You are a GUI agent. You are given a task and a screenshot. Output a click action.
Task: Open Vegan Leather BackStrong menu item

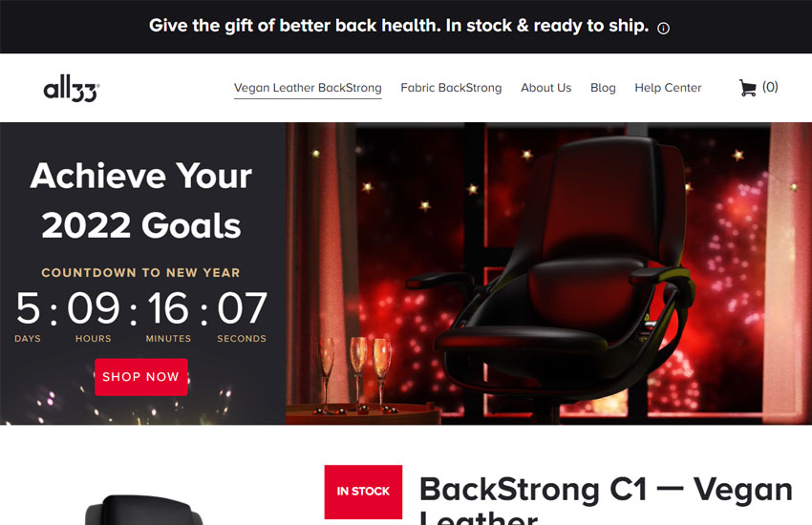tap(308, 88)
